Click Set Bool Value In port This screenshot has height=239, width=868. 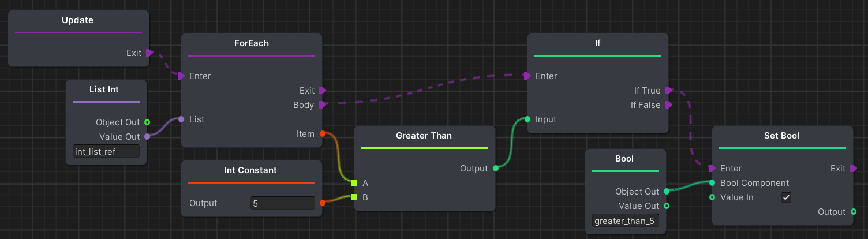coord(712,197)
